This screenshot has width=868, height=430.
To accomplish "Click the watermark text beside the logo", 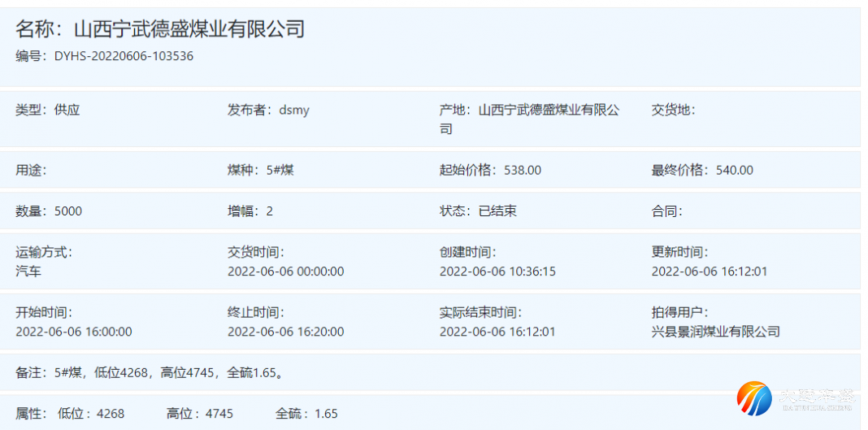I will [815, 397].
